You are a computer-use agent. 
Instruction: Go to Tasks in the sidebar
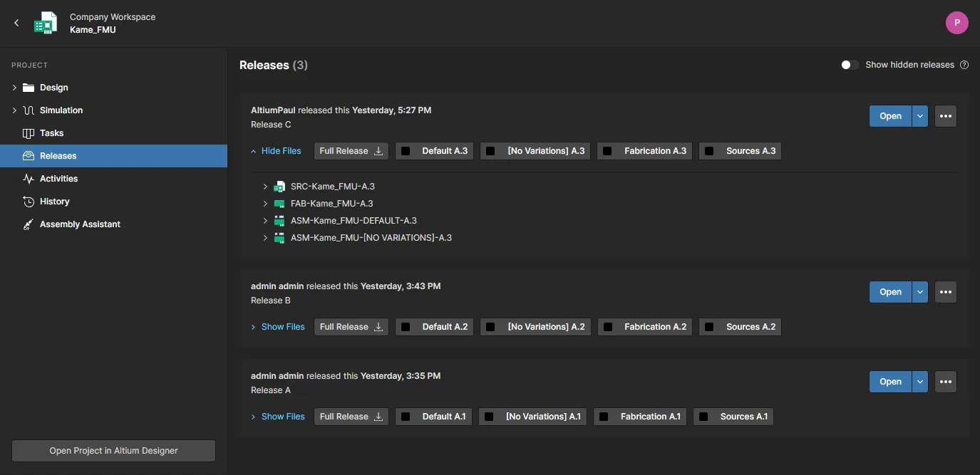coord(51,133)
